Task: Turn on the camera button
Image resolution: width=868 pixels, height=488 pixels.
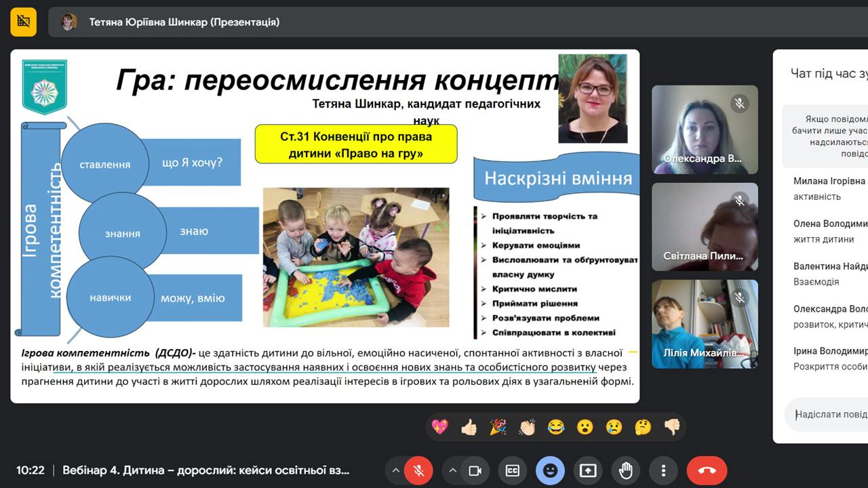Action: pos(475,470)
